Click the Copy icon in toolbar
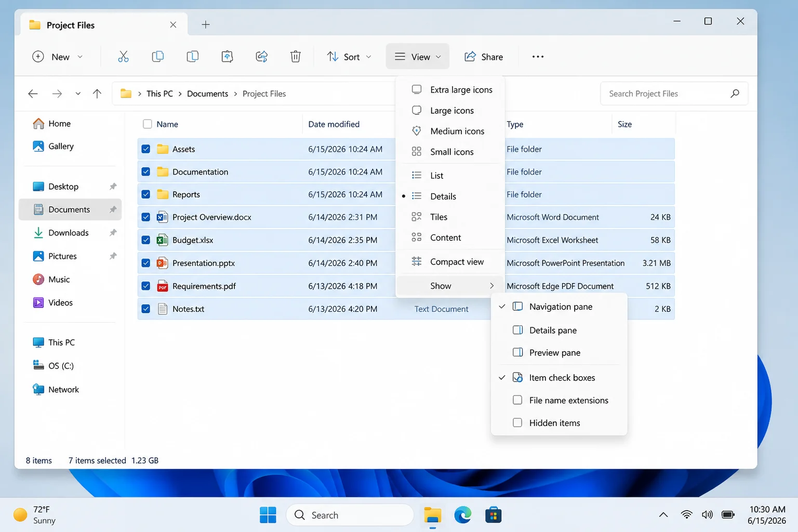798x532 pixels. click(x=158, y=57)
